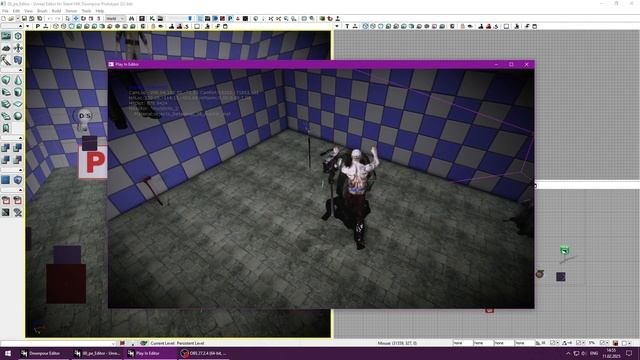
Task: Open scale grid percent dropdown arrow
Action: (607, 343)
